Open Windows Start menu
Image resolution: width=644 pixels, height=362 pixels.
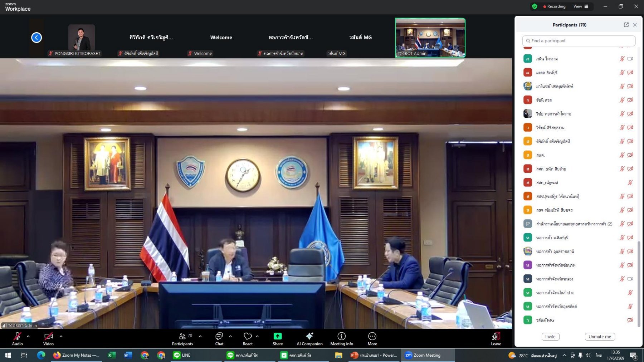pos(8,355)
